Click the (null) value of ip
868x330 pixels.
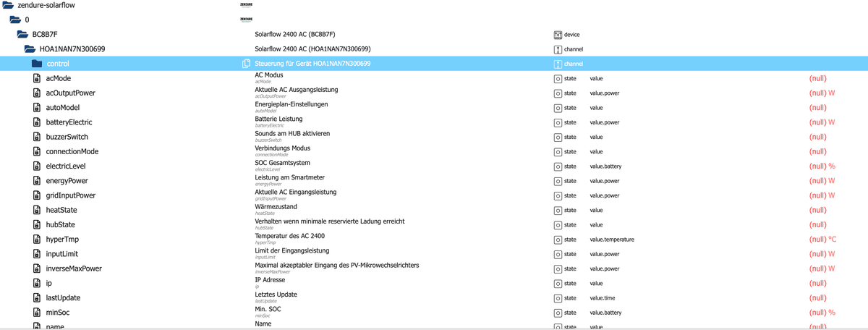click(x=817, y=284)
